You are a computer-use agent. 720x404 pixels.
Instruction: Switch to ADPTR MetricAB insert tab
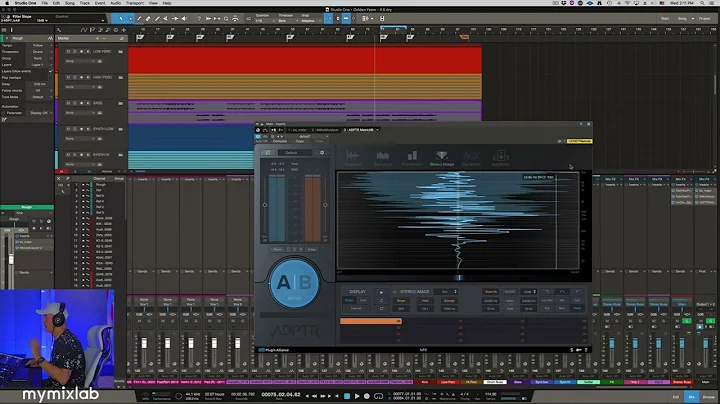pyautogui.click(x=360, y=130)
